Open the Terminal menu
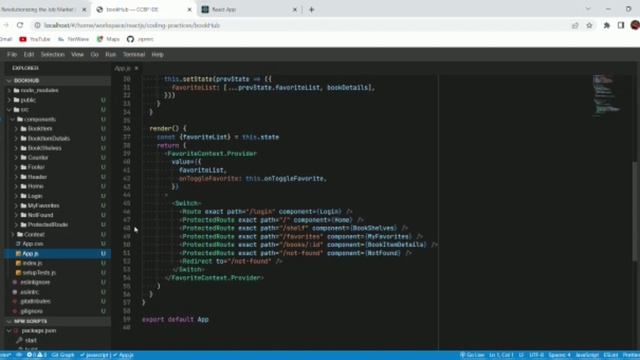This screenshot has width=640, height=360. 134,54
